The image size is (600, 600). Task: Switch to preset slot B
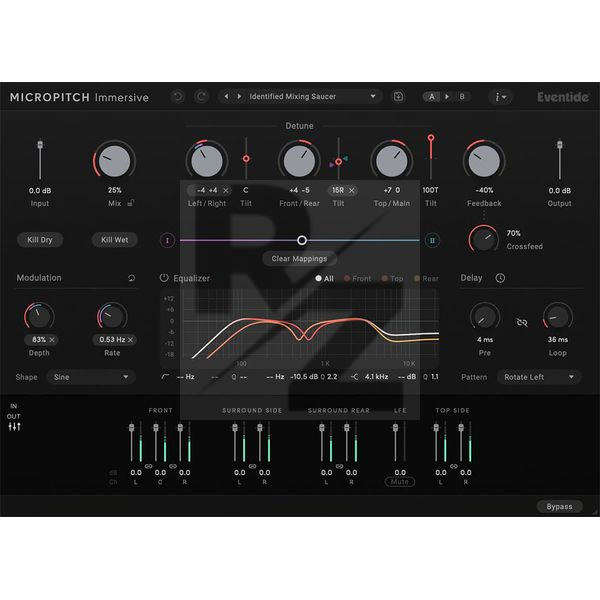[x=462, y=97]
